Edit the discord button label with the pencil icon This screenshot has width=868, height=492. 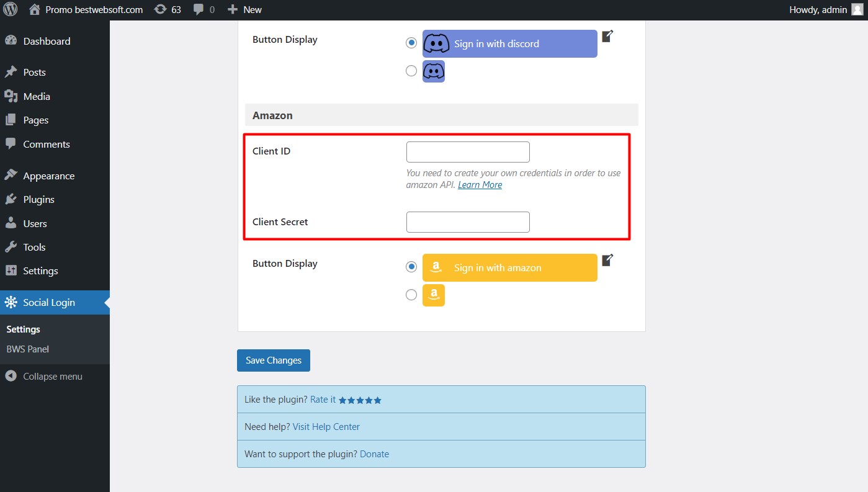(x=607, y=36)
